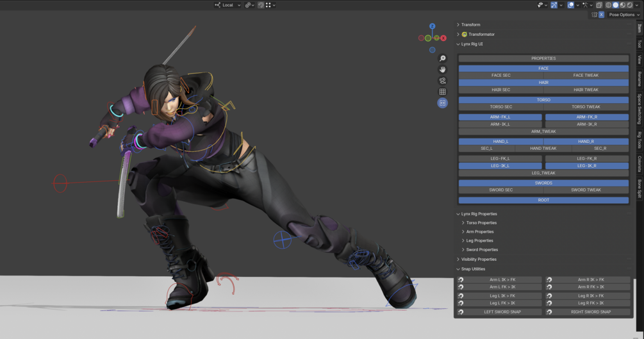The image size is (644, 339).
Task: Toggle X-axis mirror button beside Pose Options
Action: (x=601, y=14)
